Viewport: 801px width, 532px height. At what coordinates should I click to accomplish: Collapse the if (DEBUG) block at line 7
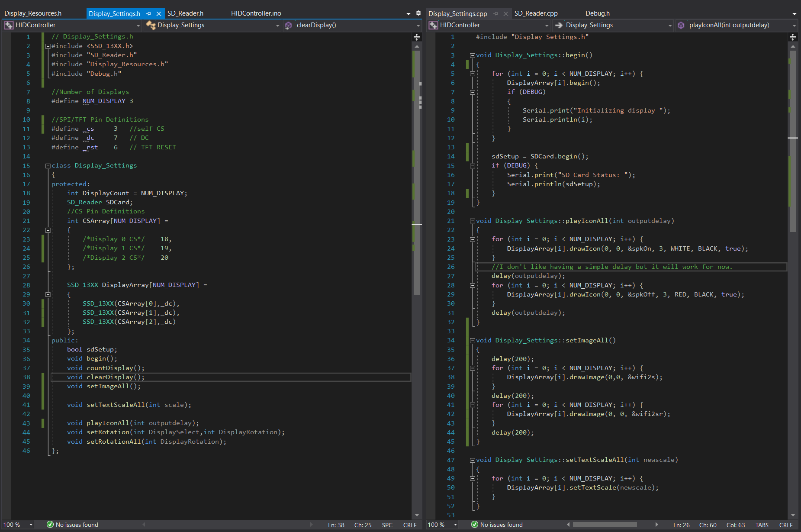tap(472, 92)
